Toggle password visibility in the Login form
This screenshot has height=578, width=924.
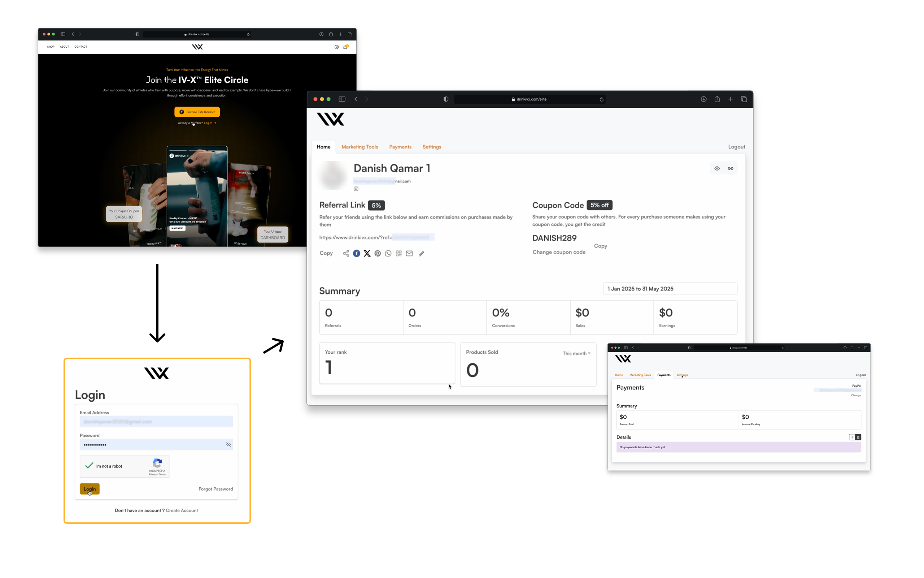[x=228, y=445]
